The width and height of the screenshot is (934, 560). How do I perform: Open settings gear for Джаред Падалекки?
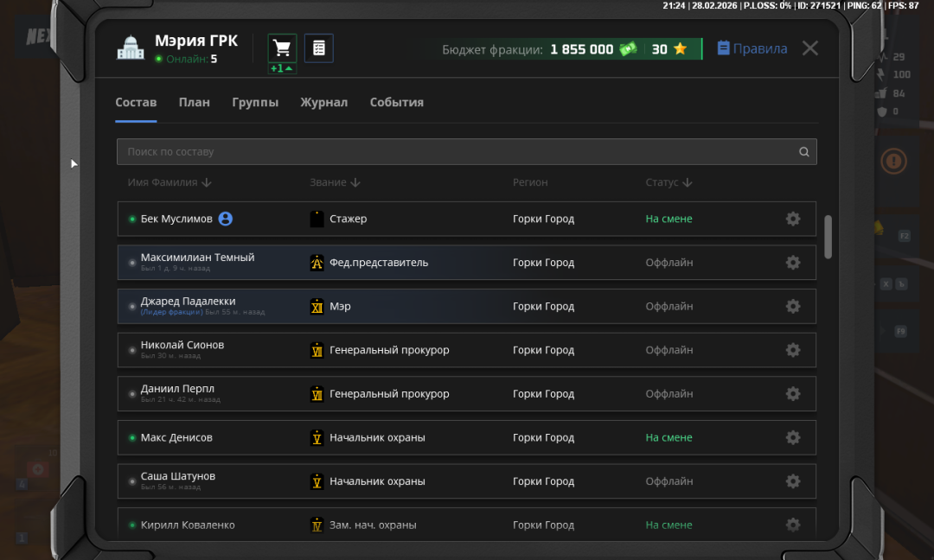pyautogui.click(x=792, y=306)
